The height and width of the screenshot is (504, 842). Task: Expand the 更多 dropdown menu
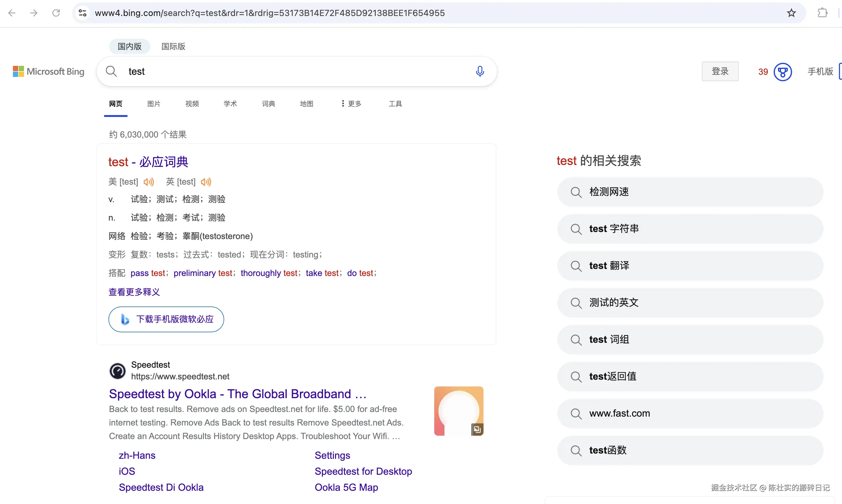coord(350,104)
